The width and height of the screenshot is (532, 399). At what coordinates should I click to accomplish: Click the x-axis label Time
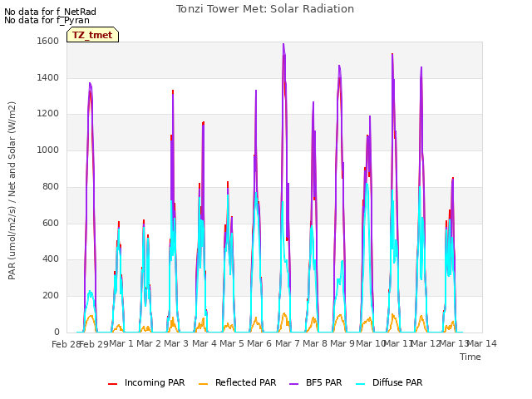(470, 357)
